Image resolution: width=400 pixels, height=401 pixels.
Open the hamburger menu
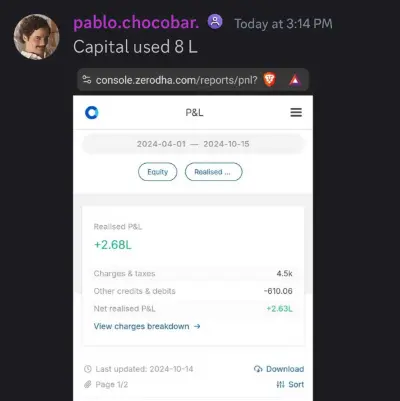tap(296, 112)
